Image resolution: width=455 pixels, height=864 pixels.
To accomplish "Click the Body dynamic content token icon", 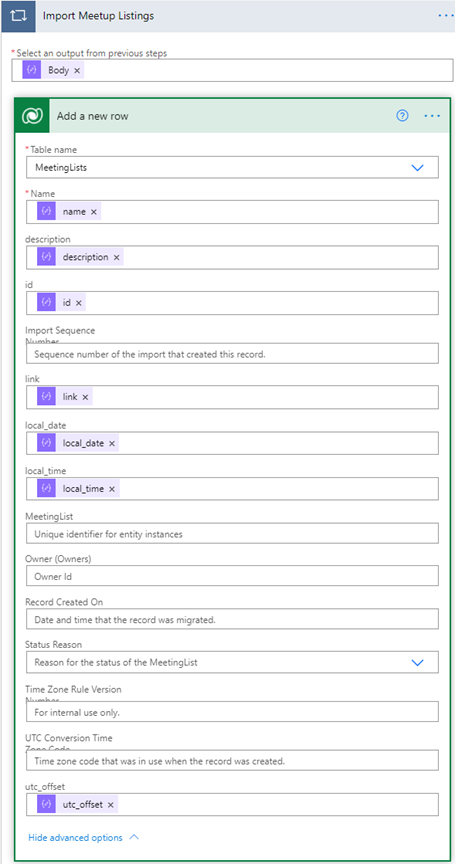I will tap(31, 70).
